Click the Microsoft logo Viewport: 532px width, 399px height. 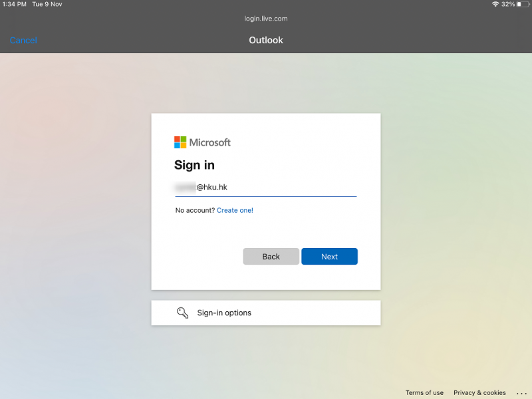pos(202,142)
